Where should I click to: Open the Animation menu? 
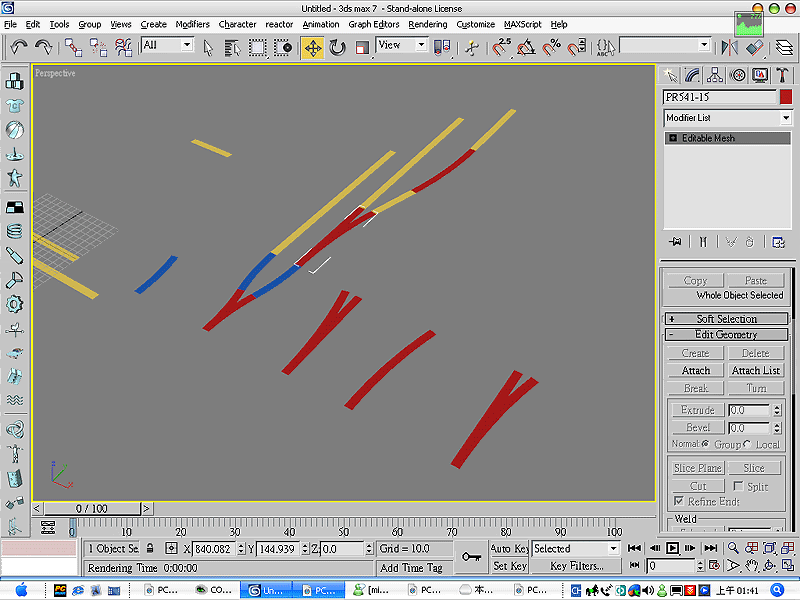coord(320,24)
